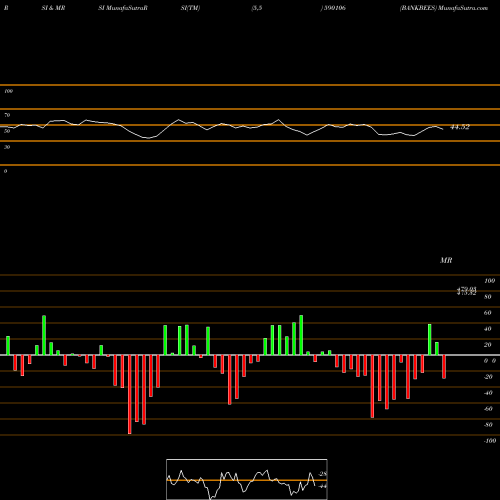Click the 'MR' panel label
The width and height of the screenshot is (500, 500).
click(446, 260)
